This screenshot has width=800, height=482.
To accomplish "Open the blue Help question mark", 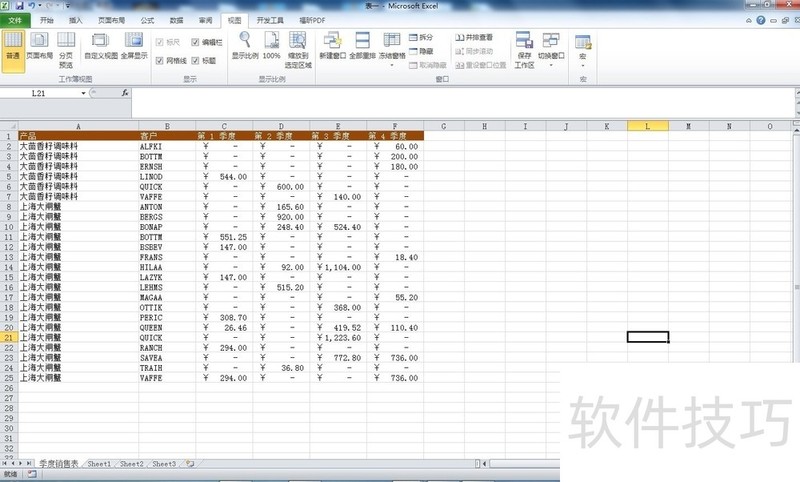I will tap(761, 20).
